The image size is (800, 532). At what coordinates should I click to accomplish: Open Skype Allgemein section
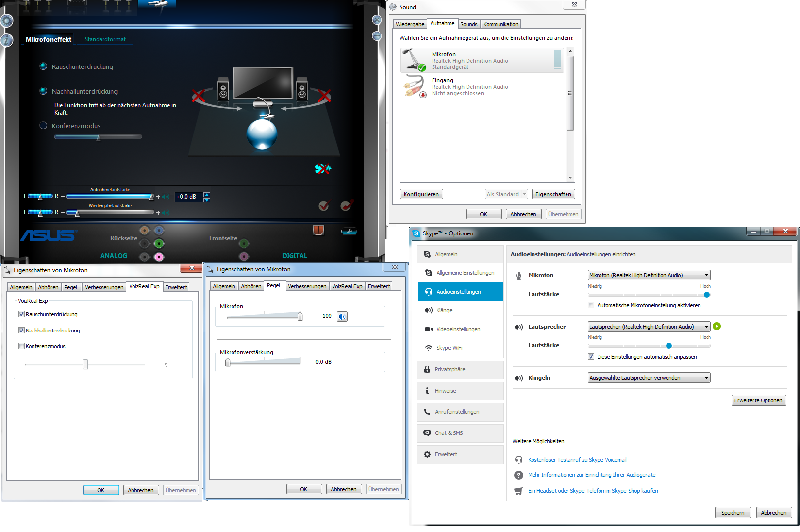(x=460, y=254)
